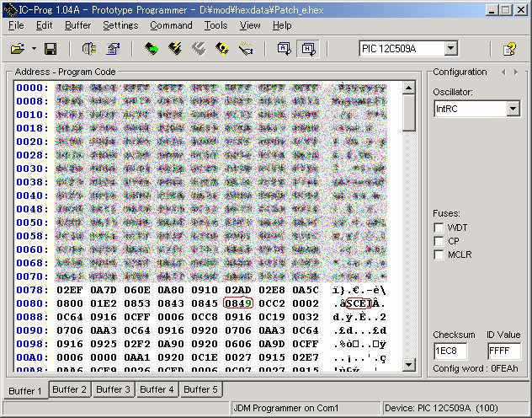Click the address label 0000:
This screenshot has height=418, width=532.
tap(32, 88)
